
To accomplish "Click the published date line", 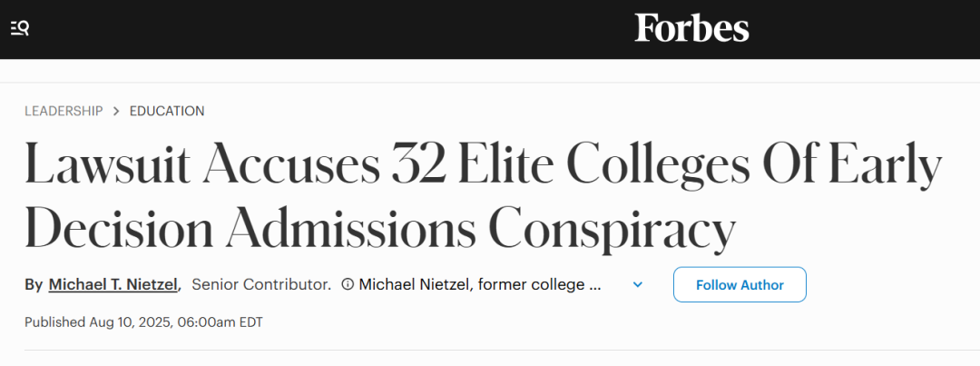I will click(x=143, y=322).
